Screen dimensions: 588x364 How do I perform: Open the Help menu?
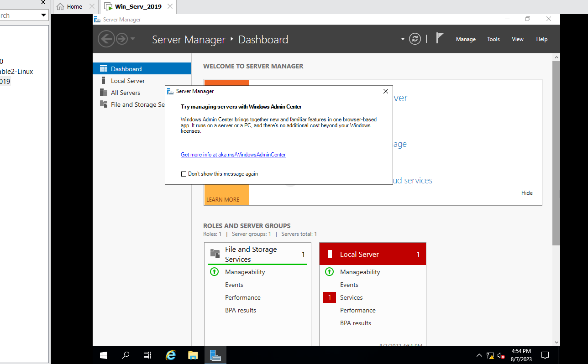[x=542, y=39]
